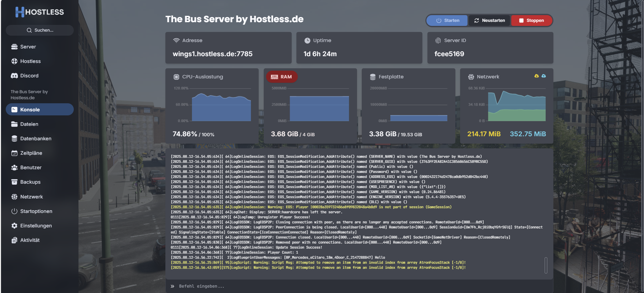
Task: Click the command prompt chevrons icon
Action: tap(172, 286)
